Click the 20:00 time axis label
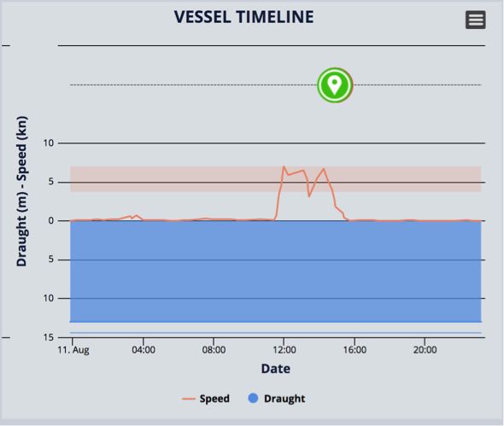The height and width of the screenshot is (426, 504). coord(425,350)
